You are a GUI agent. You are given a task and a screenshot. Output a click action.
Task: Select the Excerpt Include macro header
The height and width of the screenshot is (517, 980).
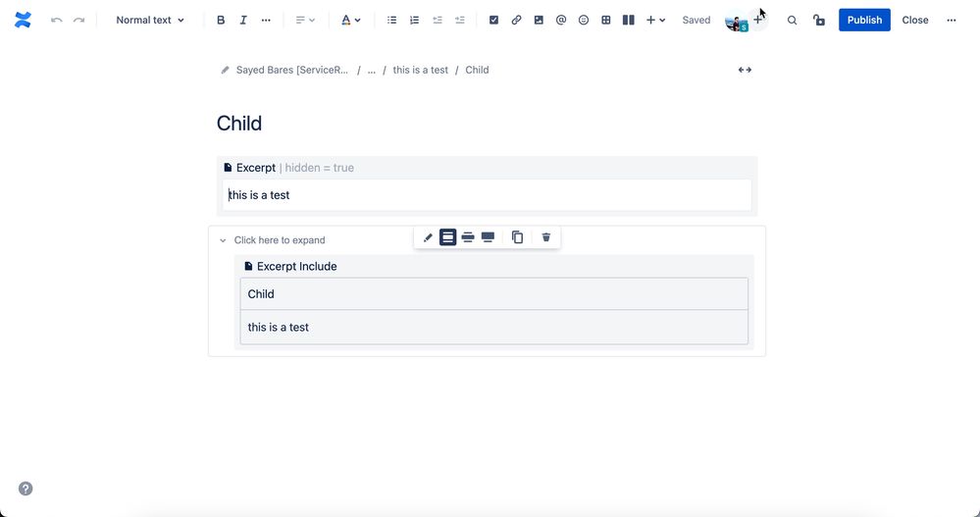(290, 266)
